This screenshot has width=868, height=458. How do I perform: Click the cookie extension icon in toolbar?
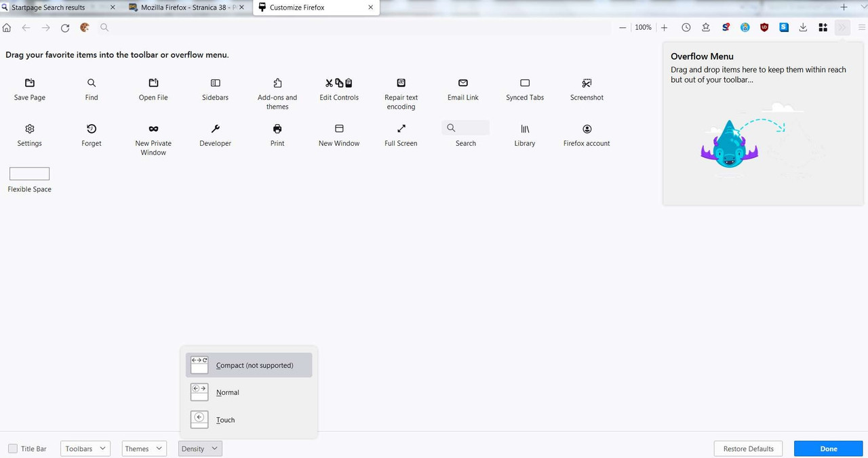[x=85, y=28]
